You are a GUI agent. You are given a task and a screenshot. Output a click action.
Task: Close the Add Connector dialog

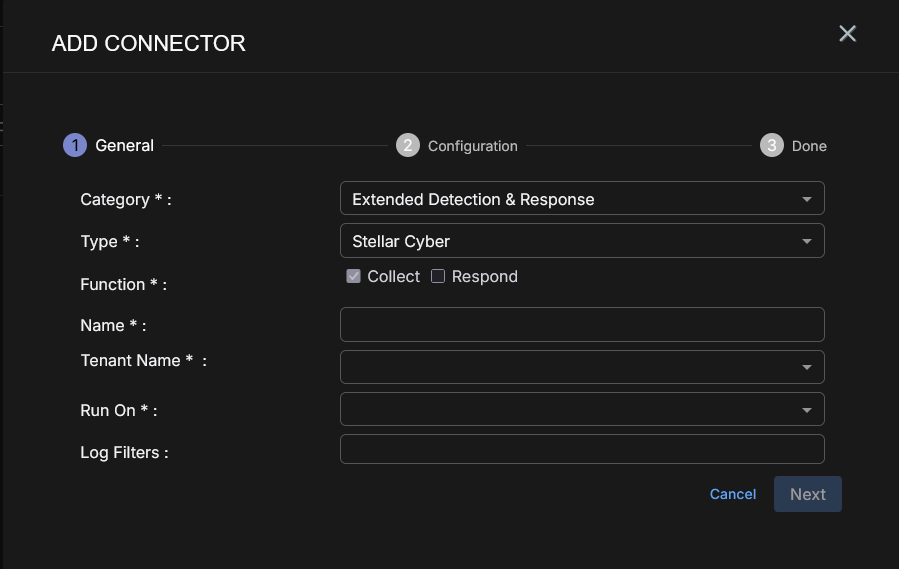(847, 34)
